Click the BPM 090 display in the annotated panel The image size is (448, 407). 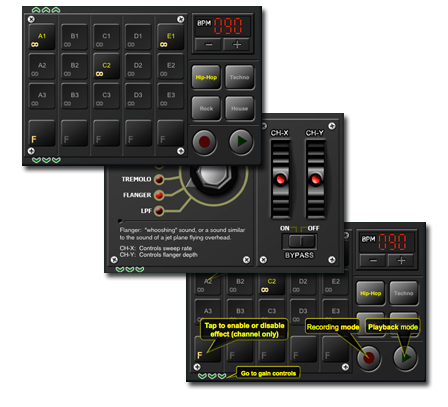click(x=387, y=242)
